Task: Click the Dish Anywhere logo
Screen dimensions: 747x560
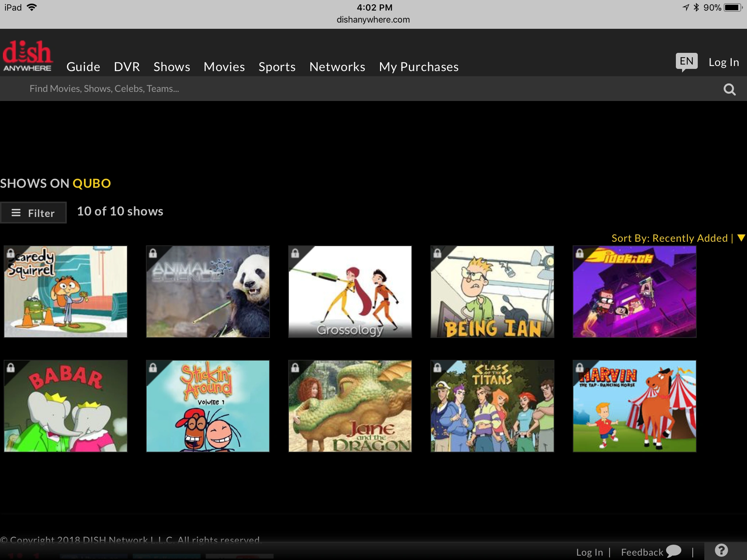Action: [x=28, y=55]
